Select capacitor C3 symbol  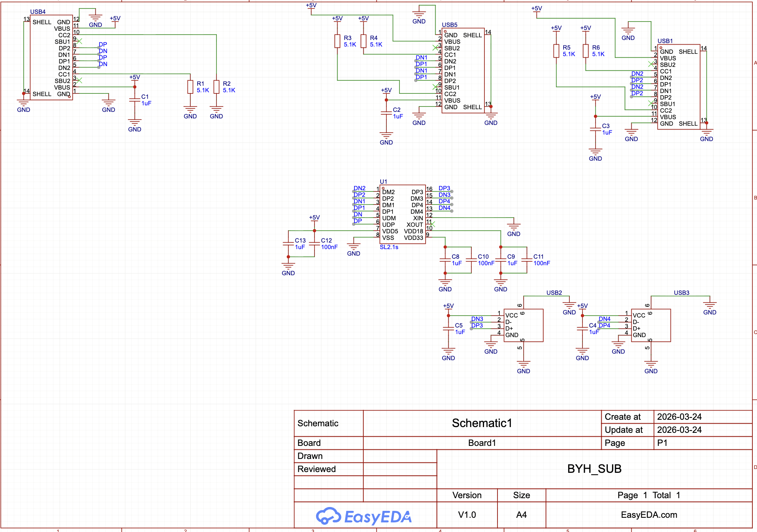(595, 129)
